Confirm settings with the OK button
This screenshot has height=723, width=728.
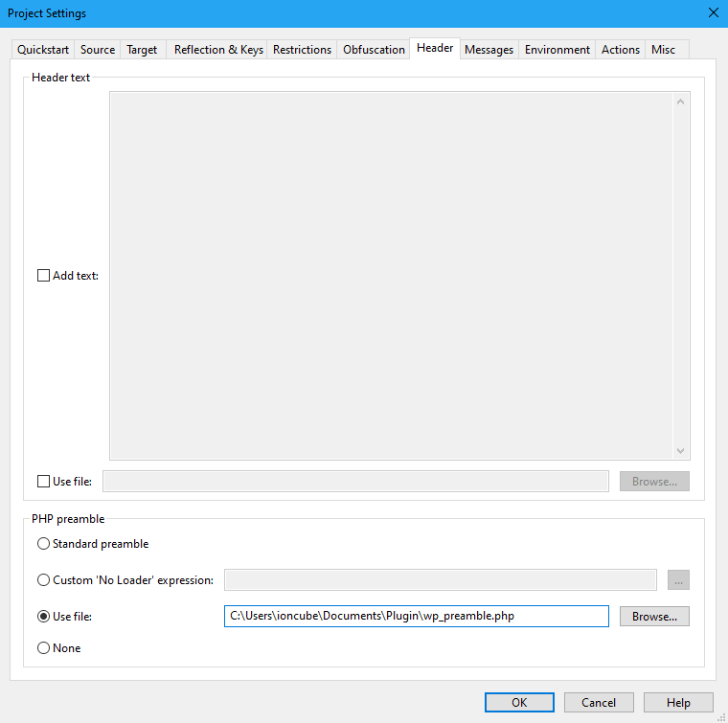tap(519, 703)
